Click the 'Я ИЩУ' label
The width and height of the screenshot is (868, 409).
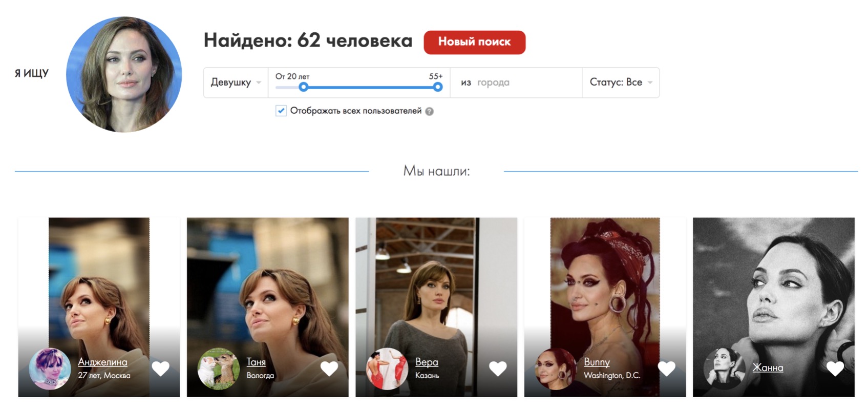tap(32, 73)
